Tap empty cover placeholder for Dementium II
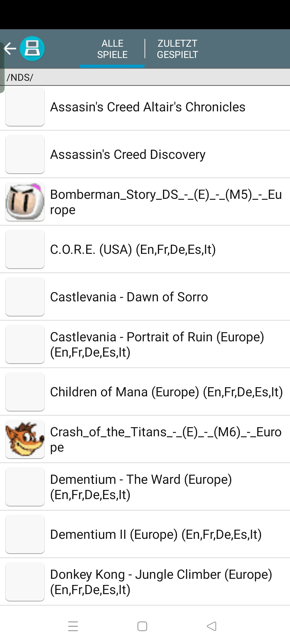 click(x=25, y=534)
